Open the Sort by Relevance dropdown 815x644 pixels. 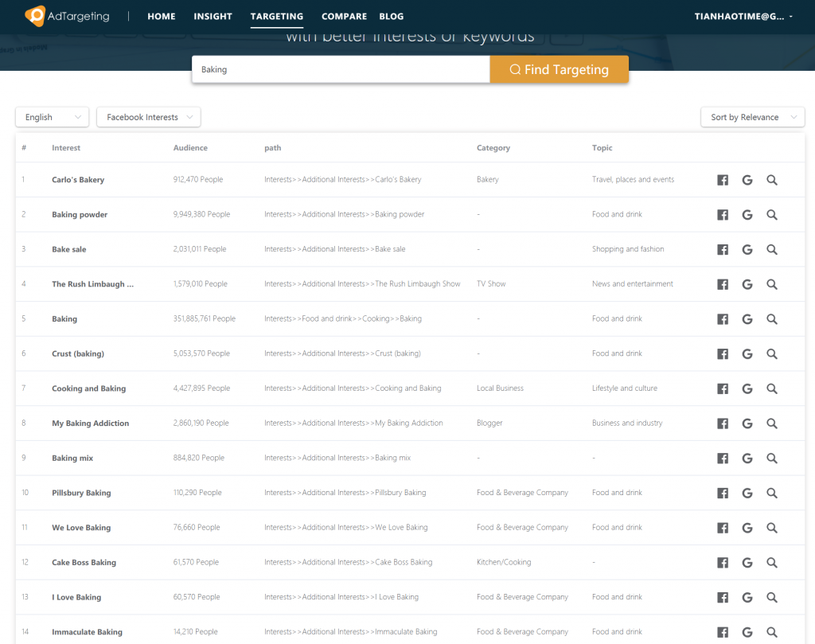[753, 117]
